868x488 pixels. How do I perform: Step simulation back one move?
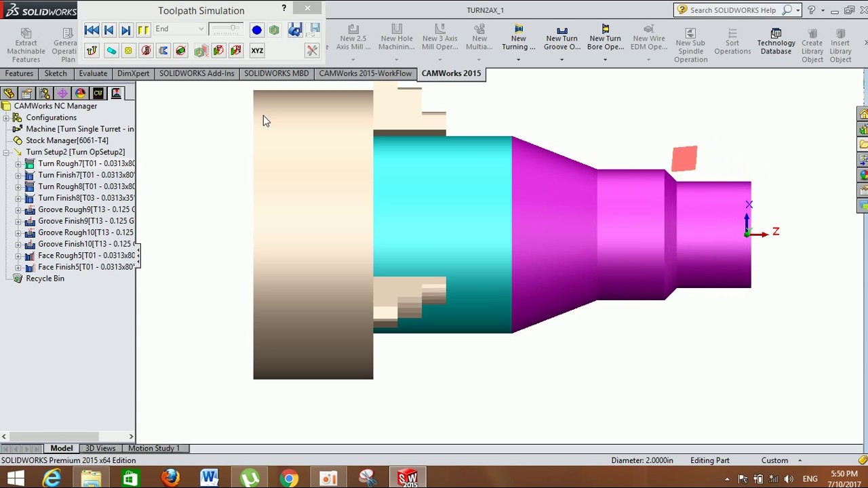pyautogui.click(x=108, y=30)
